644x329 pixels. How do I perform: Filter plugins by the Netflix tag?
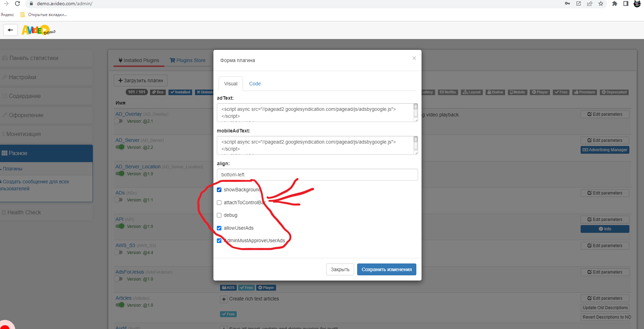(x=448, y=92)
